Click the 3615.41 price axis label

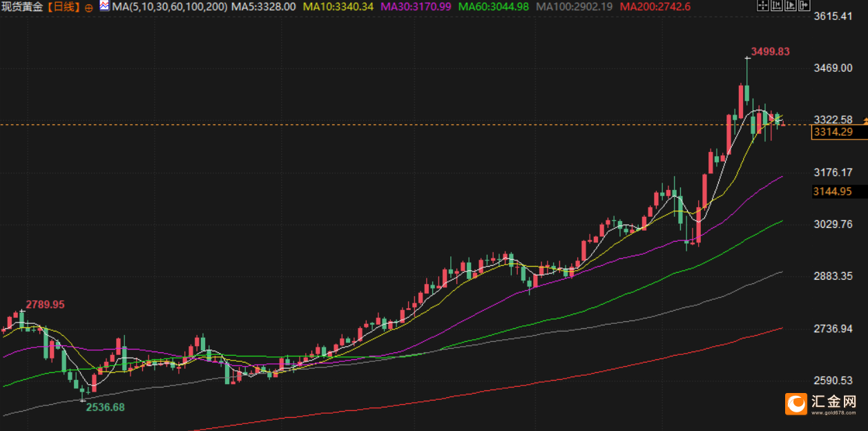[834, 16]
